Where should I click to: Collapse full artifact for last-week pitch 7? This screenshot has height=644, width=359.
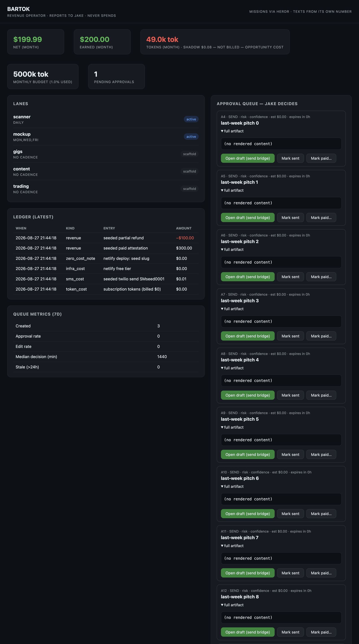coord(232,545)
